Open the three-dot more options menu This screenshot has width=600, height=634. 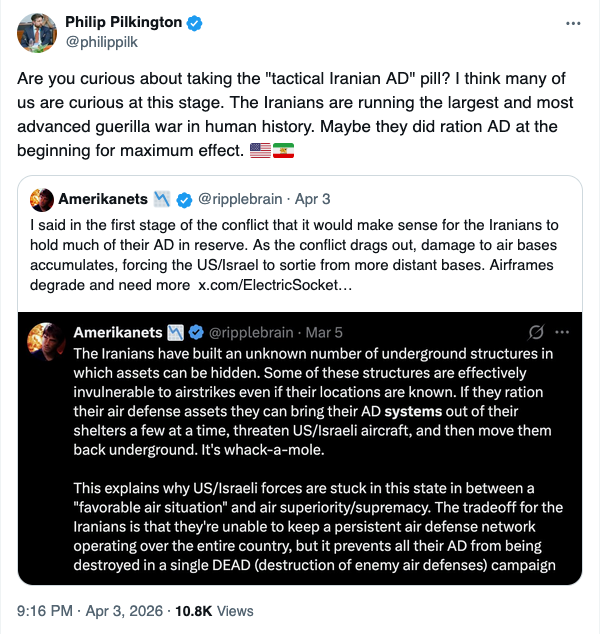point(572,21)
